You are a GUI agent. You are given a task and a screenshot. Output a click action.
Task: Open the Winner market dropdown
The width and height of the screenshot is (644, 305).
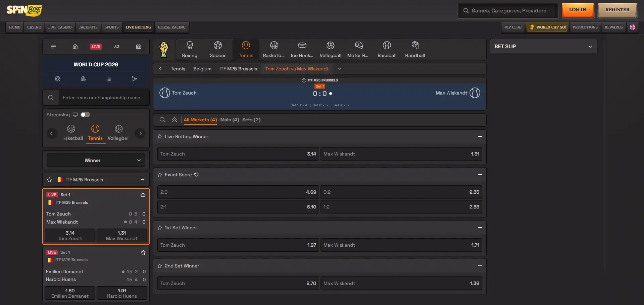96,160
